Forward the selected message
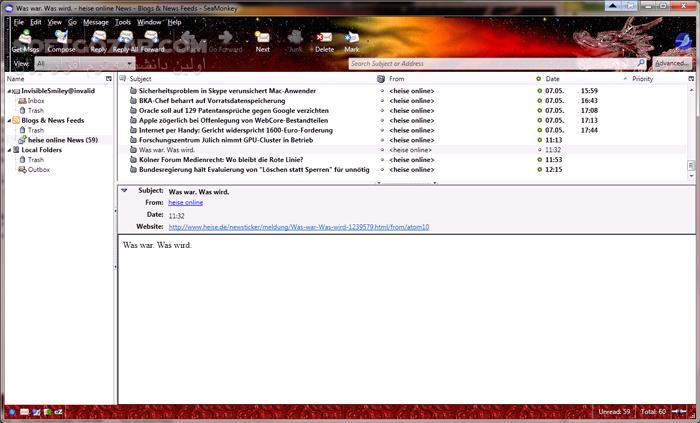This screenshot has width=700, height=423. click(x=152, y=40)
